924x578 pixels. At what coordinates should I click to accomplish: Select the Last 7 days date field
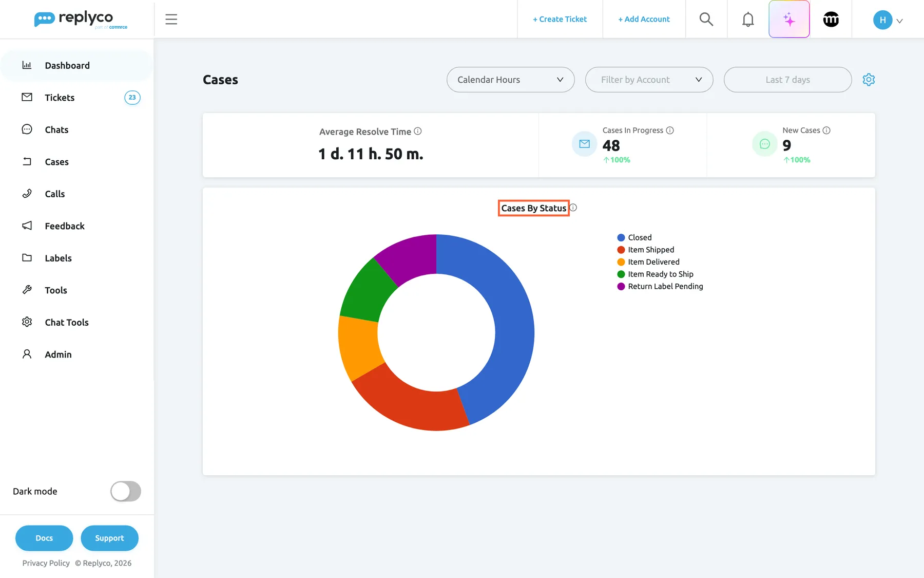pos(787,80)
